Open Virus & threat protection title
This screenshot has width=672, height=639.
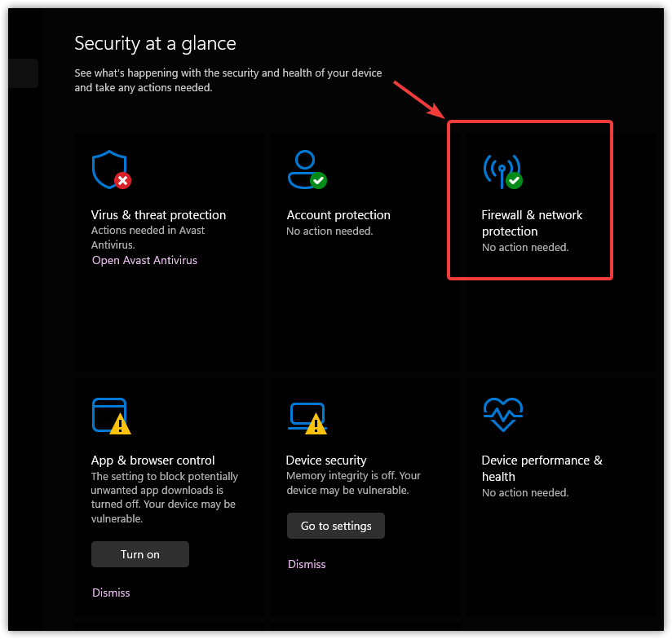pyautogui.click(x=158, y=215)
